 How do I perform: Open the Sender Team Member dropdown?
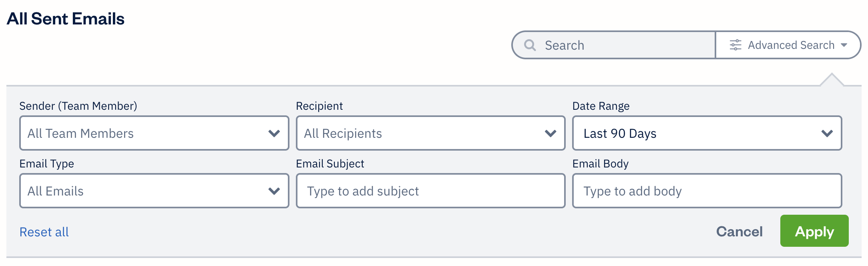point(154,133)
